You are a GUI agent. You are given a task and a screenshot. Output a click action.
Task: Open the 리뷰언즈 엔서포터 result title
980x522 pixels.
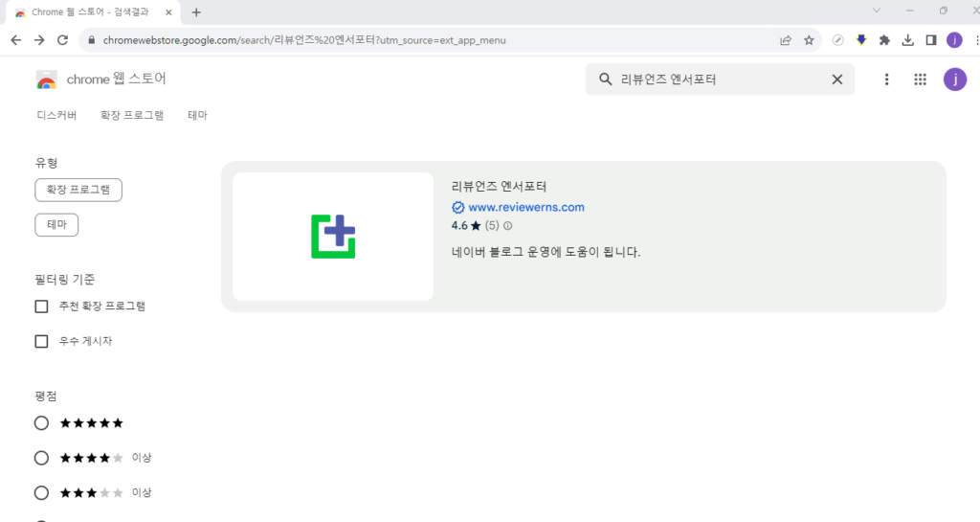pos(499,187)
